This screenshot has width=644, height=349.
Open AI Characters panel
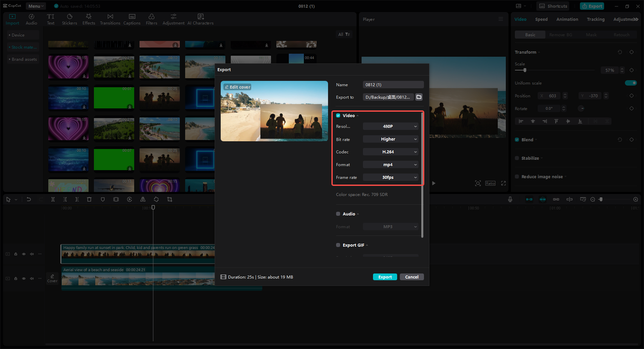coord(200,20)
